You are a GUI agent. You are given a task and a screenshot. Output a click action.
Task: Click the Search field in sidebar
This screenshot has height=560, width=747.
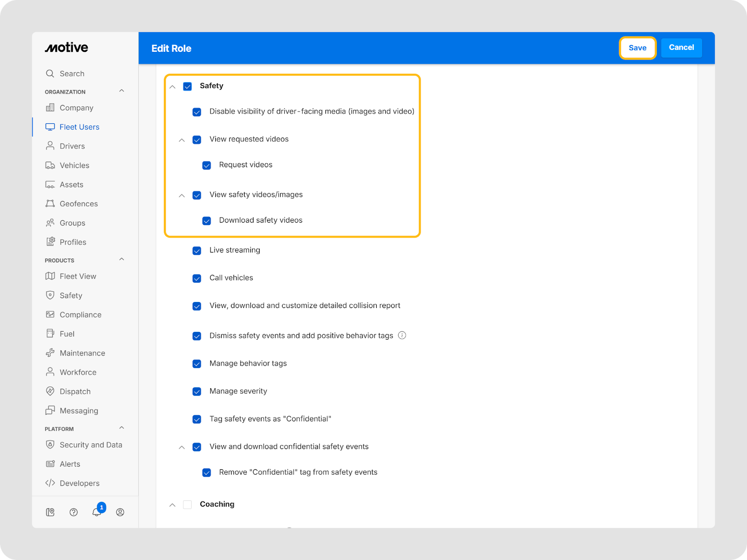coord(72,74)
